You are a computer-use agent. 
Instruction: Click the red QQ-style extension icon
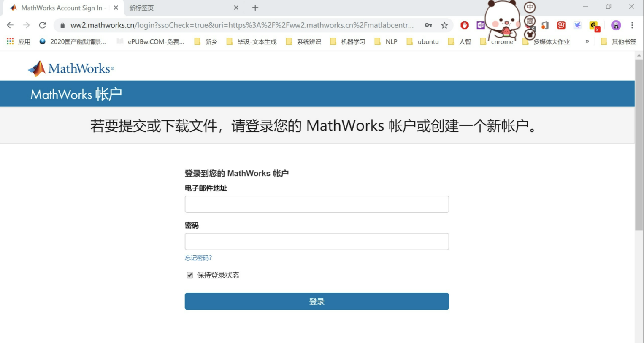(561, 25)
